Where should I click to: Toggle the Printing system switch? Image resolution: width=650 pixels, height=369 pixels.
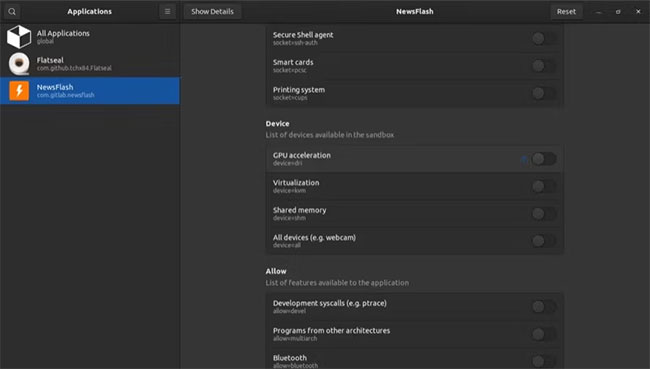(x=544, y=93)
